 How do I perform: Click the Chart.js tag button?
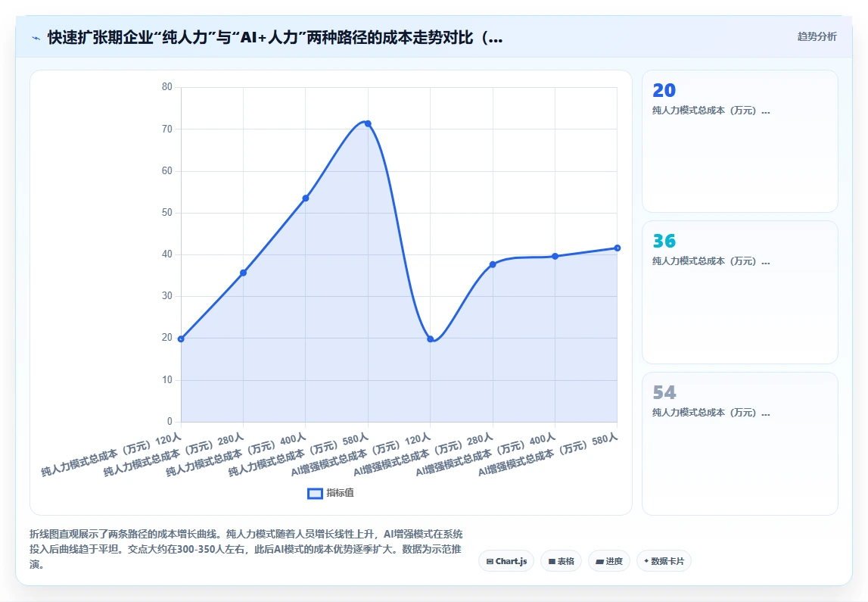click(x=506, y=561)
